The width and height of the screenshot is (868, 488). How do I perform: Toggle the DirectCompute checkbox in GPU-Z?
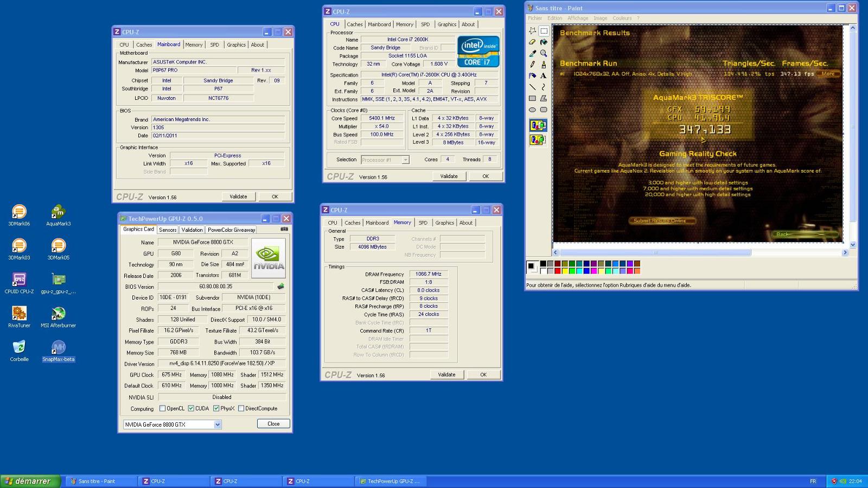[241, 408]
